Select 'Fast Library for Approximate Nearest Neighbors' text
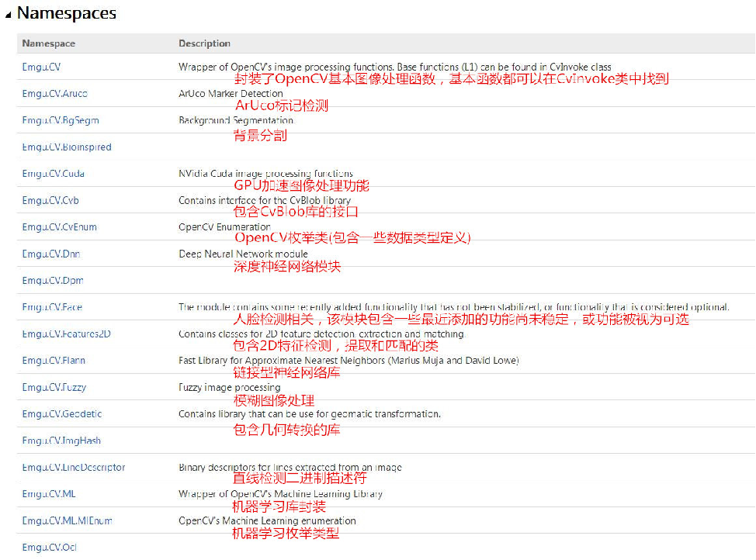The height and width of the screenshot is (560, 756). (x=283, y=361)
